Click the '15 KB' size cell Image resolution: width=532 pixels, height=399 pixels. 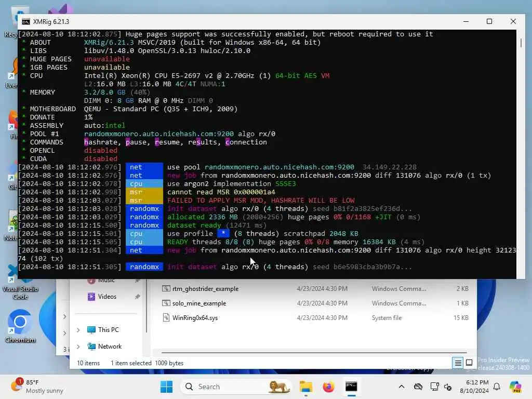click(461, 318)
